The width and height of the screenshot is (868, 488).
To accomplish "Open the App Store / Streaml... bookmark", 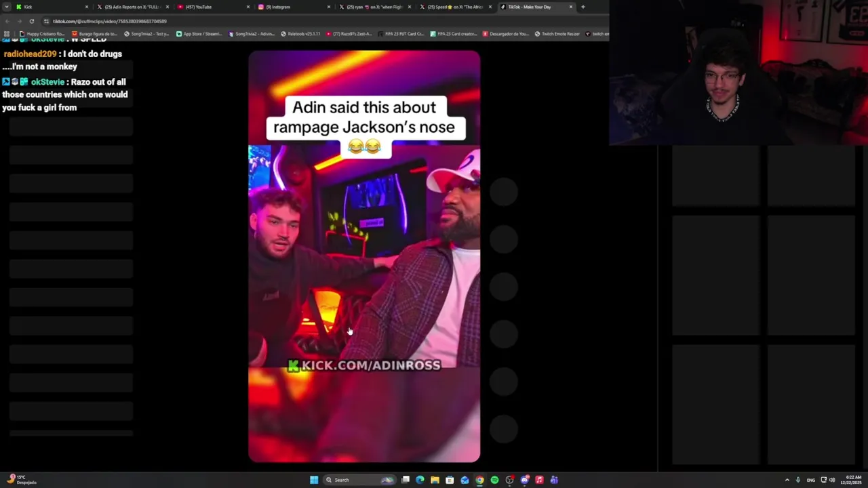I will (x=199, y=34).
